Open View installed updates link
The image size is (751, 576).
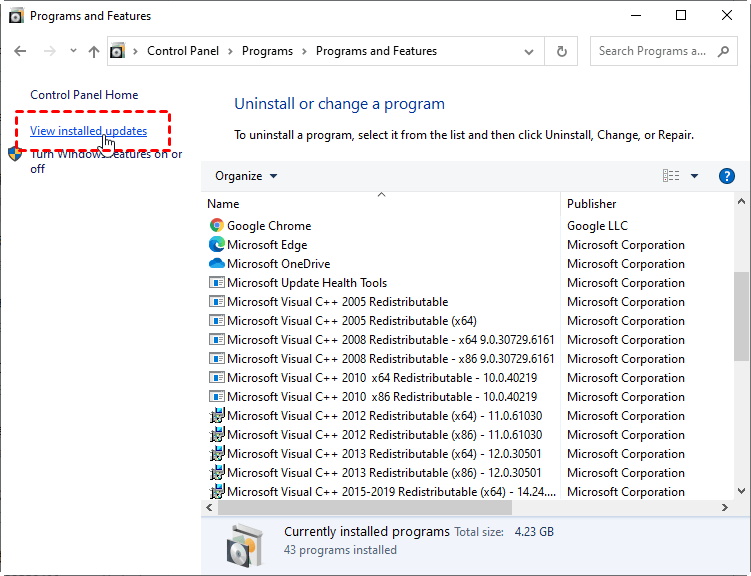click(x=89, y=131)
